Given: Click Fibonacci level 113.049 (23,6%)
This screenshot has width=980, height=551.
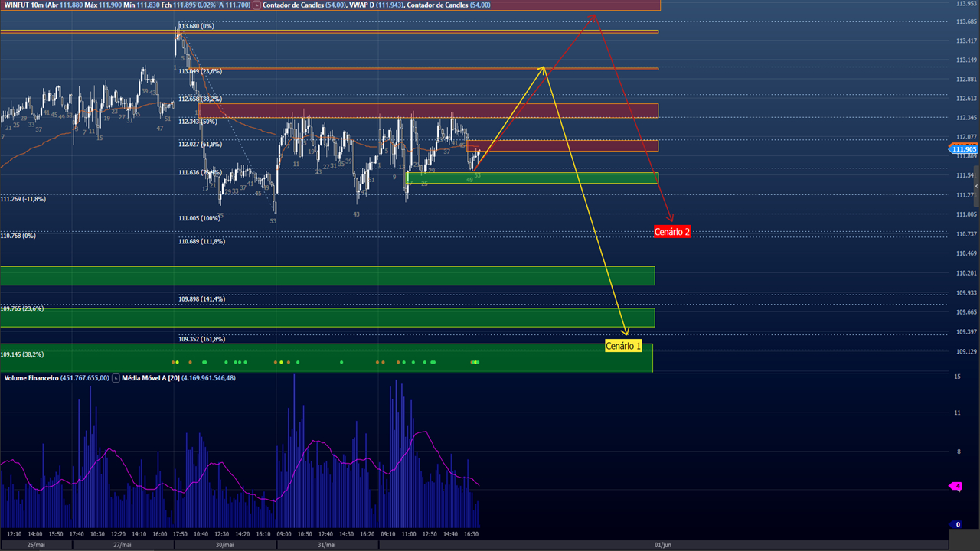Looking at the screenshot, I should coord(200,71).
